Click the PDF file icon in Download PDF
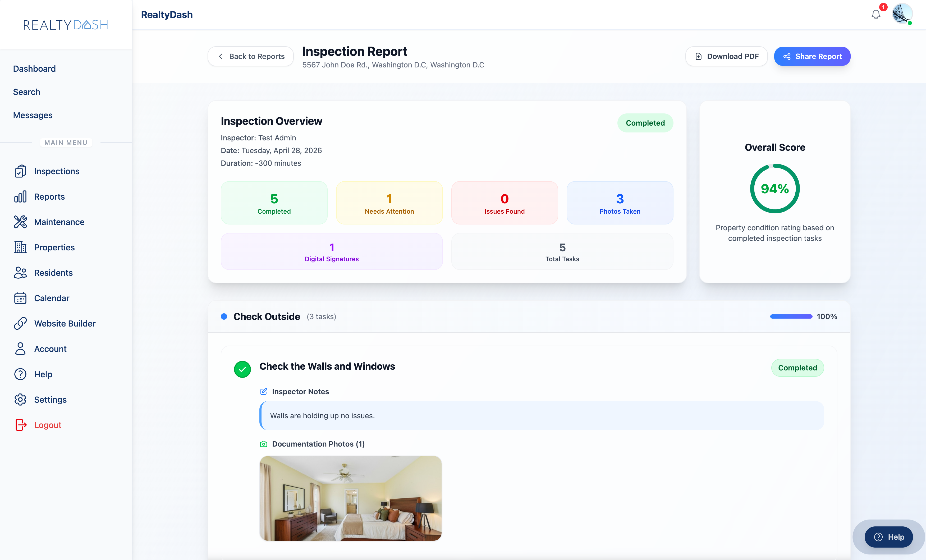926x560 pixels. coord(699,56)
